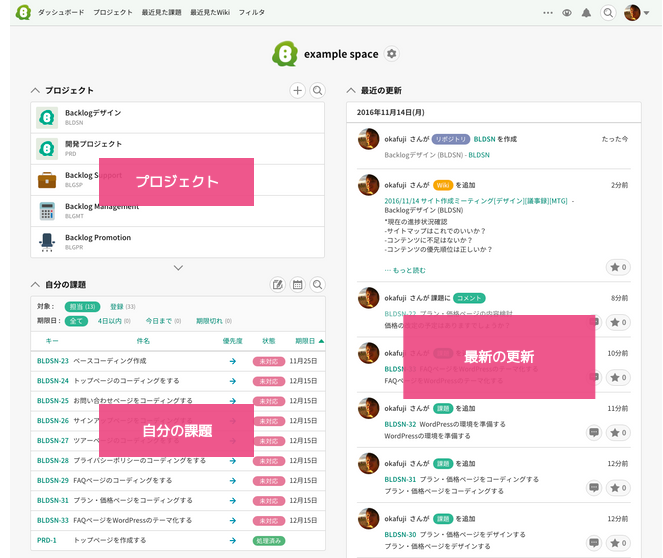The width and height of the screenshot is (663, 558).
Task: Expand more projects with the down chevron
Action: coord(178,268)
